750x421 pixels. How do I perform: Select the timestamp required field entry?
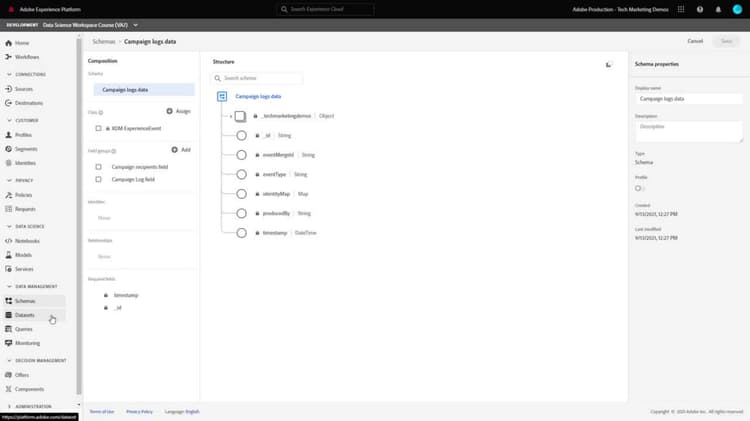126,295
